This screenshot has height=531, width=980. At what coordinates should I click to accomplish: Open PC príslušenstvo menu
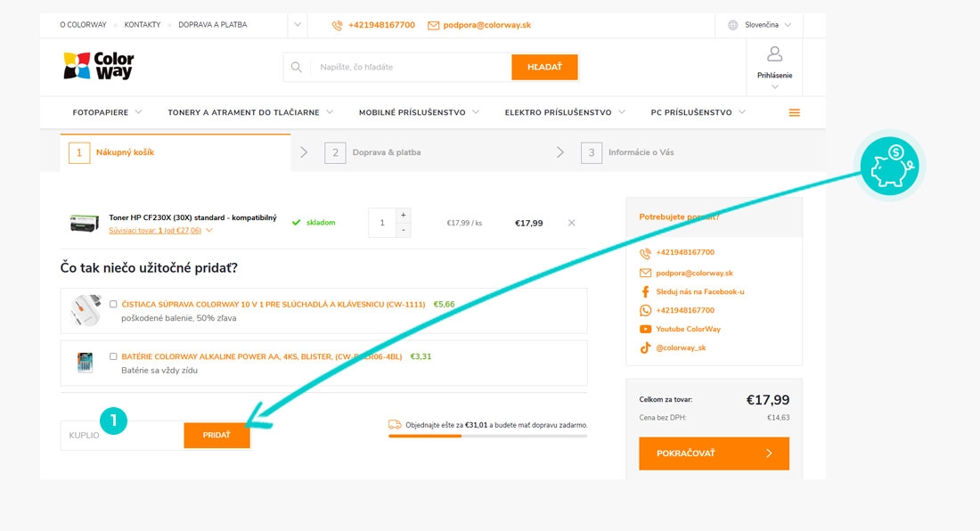tap(698, 112)
